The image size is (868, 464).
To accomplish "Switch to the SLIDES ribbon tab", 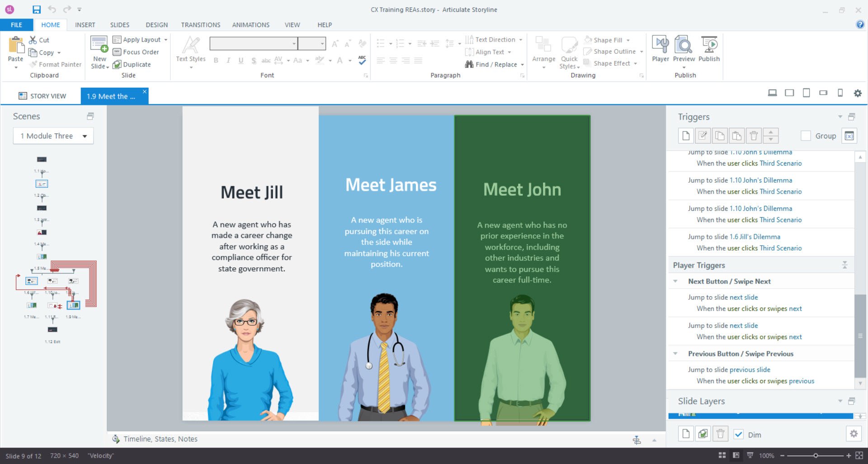I will pyautogui.click(x=120, y=25).
